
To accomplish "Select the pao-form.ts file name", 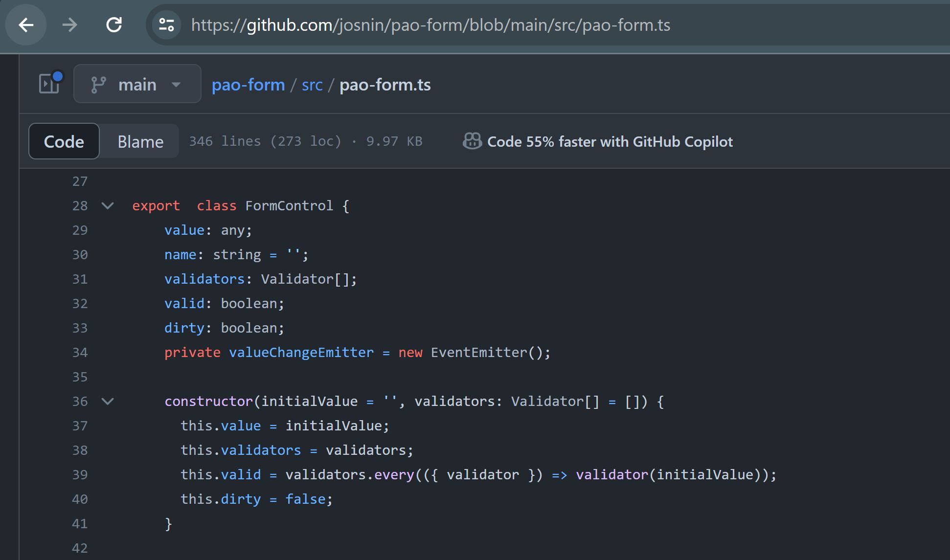I will coord(385,85).
